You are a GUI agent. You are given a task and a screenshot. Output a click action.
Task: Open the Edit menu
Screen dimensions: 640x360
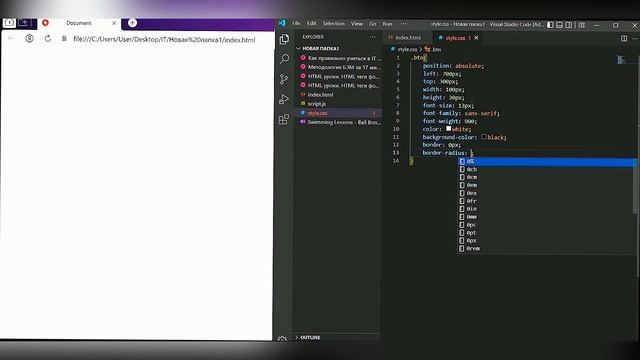[311, 24]
